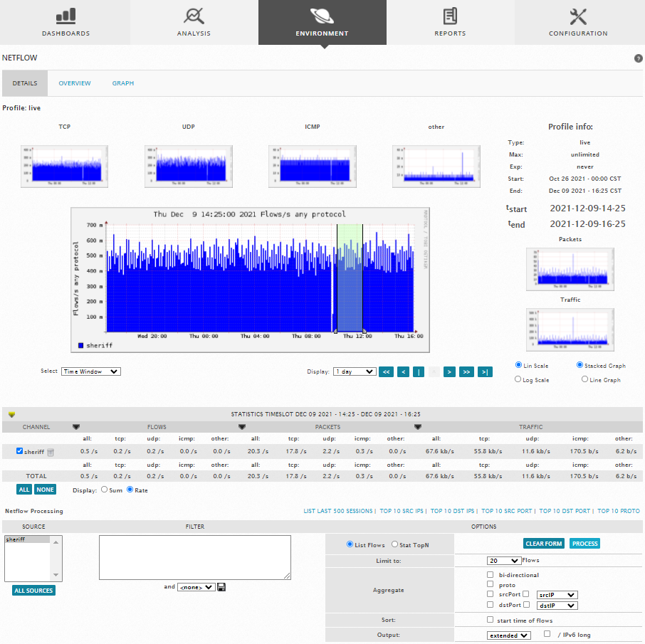Toggle the Traffic column expander arrow
Viewport: 645px width, 644px height.
tap(418, 427)
